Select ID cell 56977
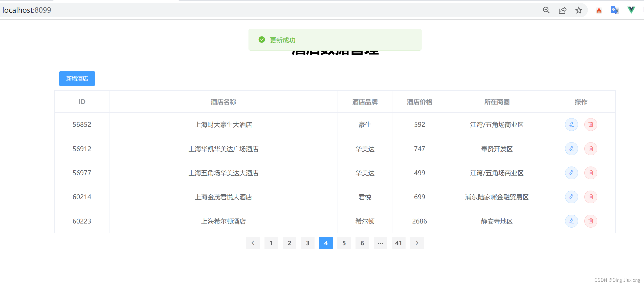Viewport: 644px width, 285px height. point(82,173)
